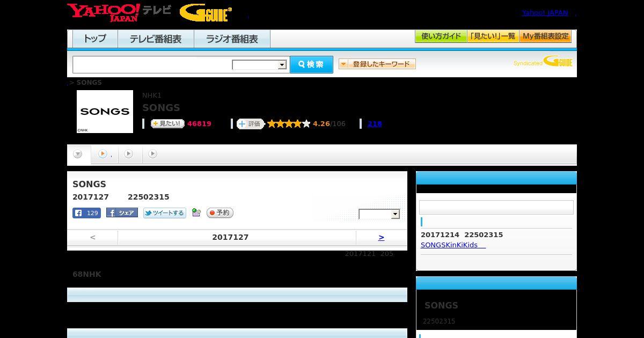Switch to the ラジオ番組表 tab
This screenshot has width=644, height=338.
tap(232, 39)
